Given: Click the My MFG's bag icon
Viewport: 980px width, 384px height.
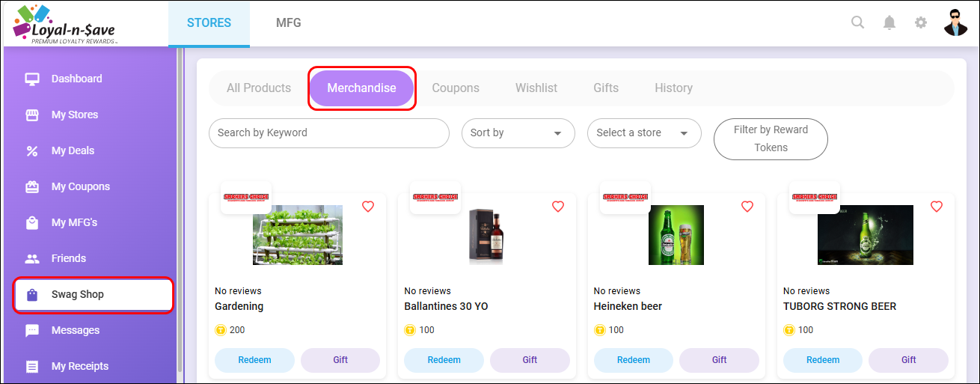Looking at the screenshot, I should [32, 222].
